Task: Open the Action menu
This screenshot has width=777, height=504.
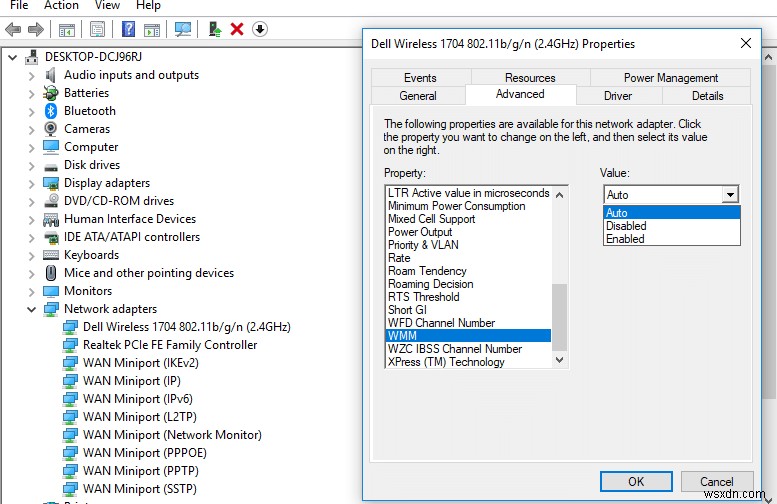Action: click(x=61, y=5)
